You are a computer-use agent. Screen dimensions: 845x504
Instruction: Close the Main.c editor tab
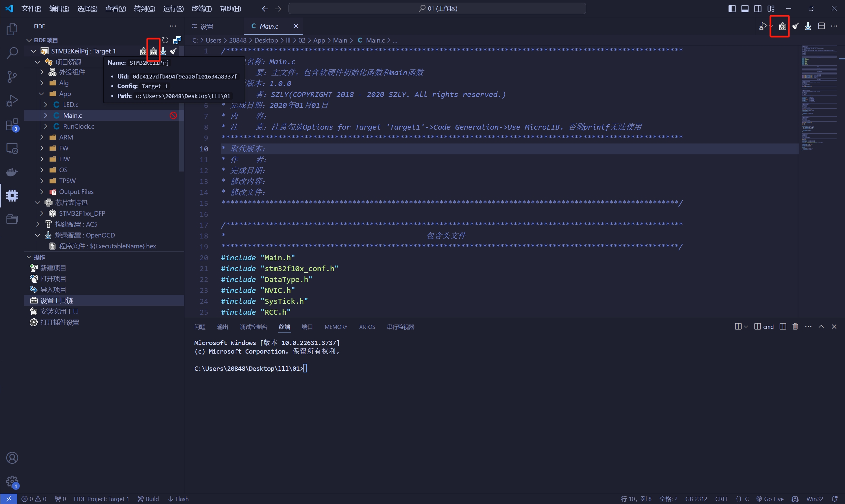coord(296,26)
